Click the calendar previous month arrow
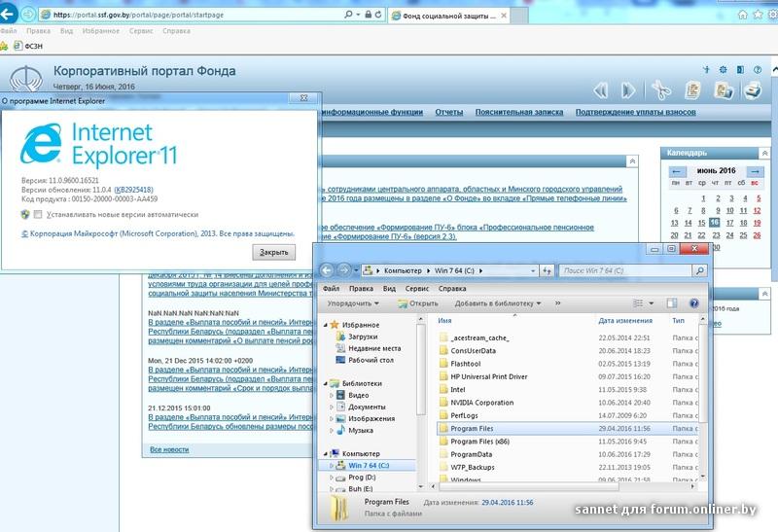 pyautogui.click(x=676, y=172)
